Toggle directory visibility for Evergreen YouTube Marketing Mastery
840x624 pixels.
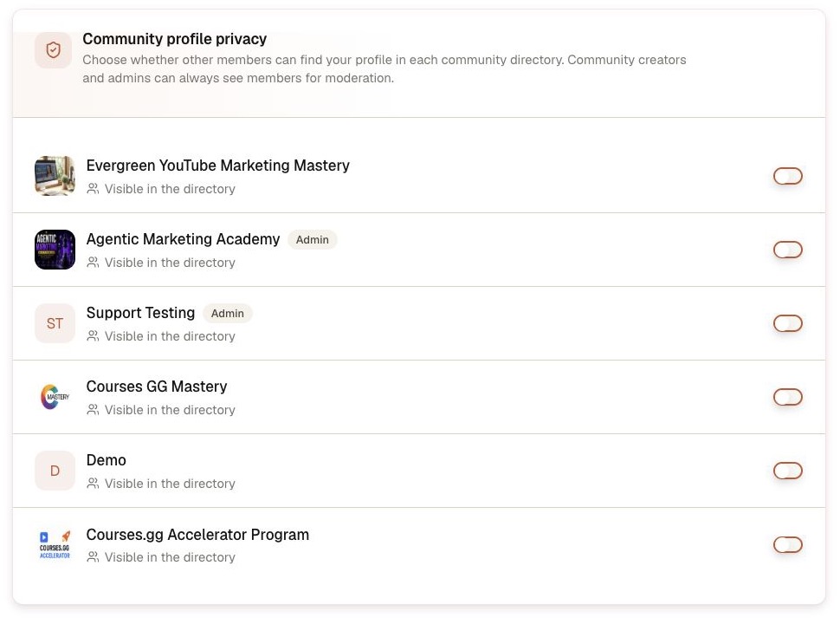coord(787,176)
